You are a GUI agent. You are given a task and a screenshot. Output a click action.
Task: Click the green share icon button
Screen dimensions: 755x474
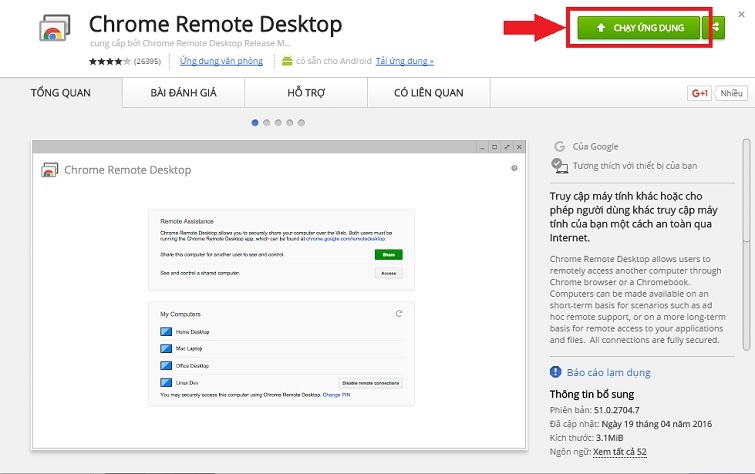tap(714, 28)
